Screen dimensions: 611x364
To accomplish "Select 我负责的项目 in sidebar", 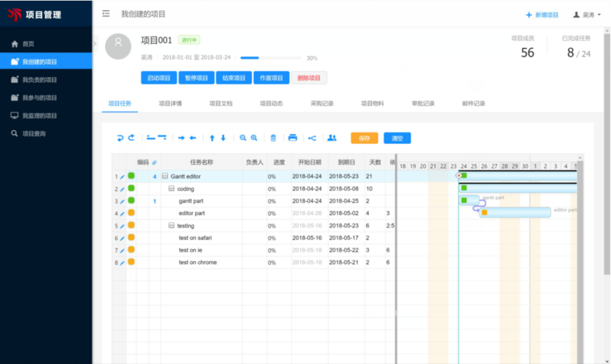I will tap(39, 79).
